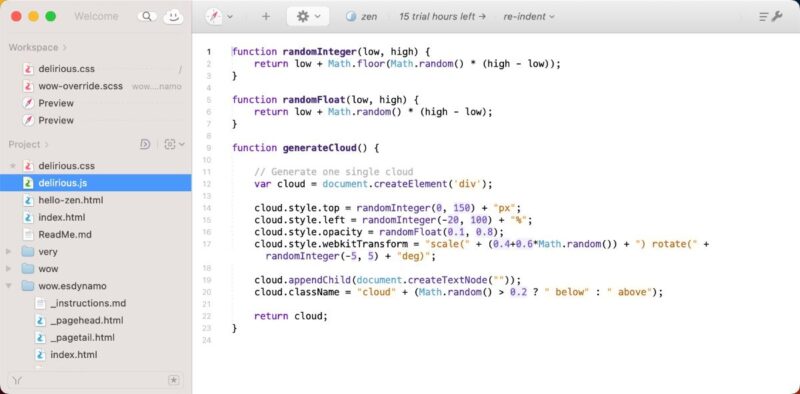Open ReadMe.md

coord(65,235)
